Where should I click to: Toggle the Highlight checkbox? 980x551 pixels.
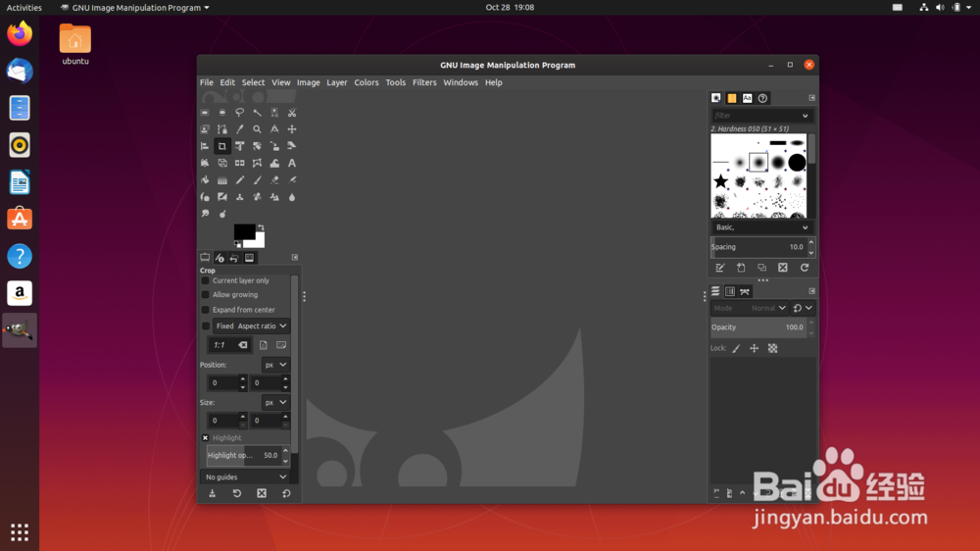pos(205,438)
